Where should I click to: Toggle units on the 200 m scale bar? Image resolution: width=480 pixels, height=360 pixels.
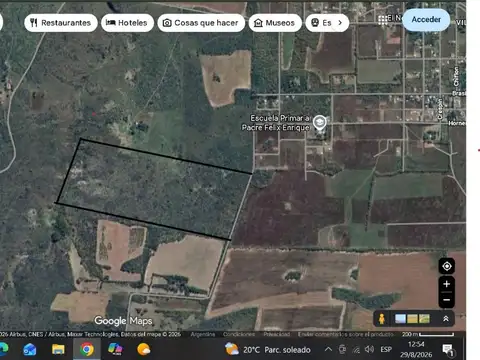coord(428,334)
